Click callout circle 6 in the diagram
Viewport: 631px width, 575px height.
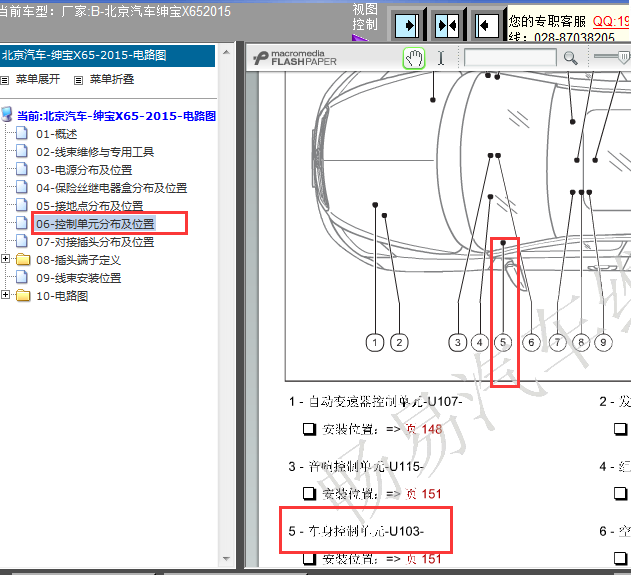coord(531,343)
